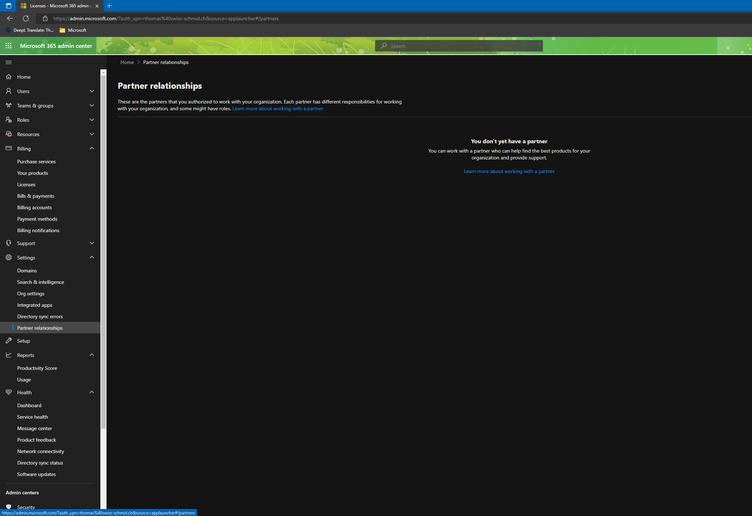The height and width of the screenshot is (516, 752).
Task: Open Health Dashboard
Action: coord(29,406)
